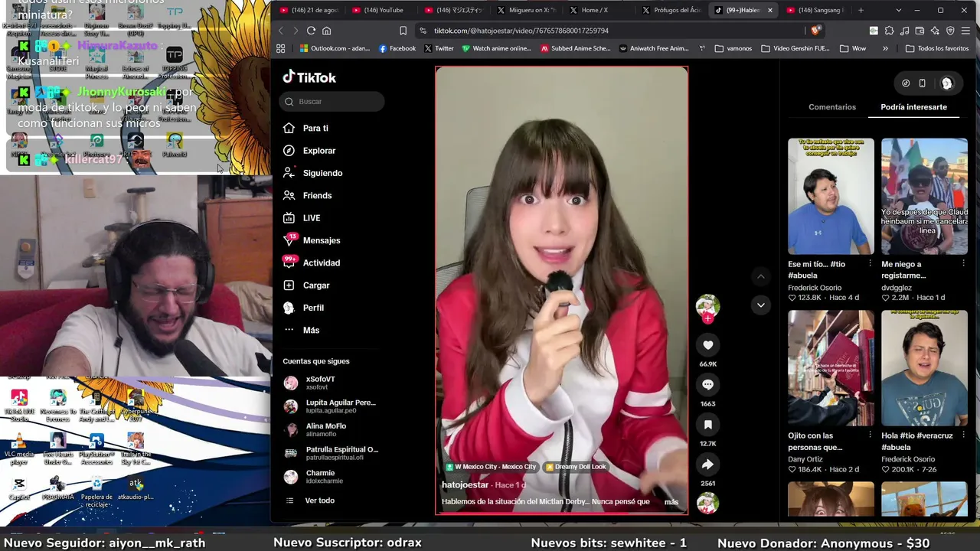Viewport: 980px width, 551px height.
Task: Open the LIVE section
Action: pos(302,218)
